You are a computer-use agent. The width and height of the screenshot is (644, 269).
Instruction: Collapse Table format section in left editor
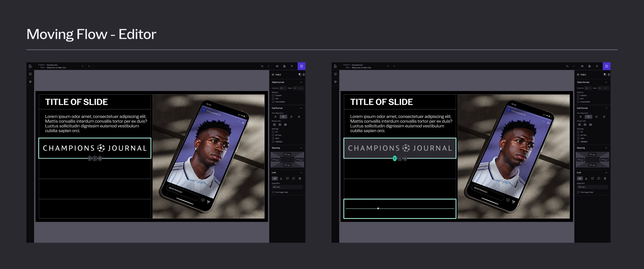point(301,82)
